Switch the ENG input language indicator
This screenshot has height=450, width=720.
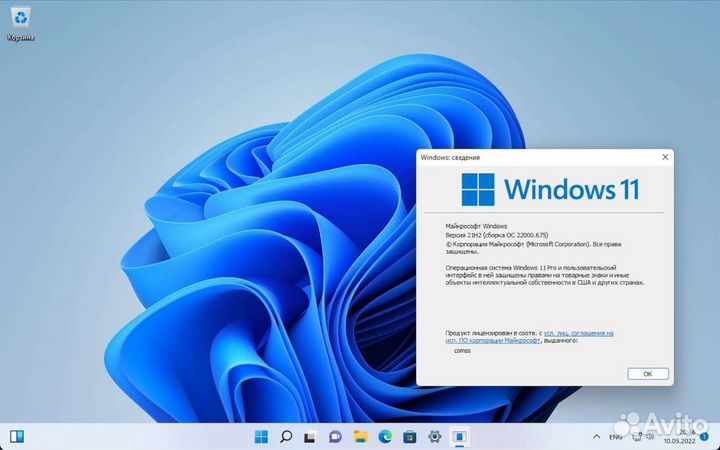click(x=615, y=437)
